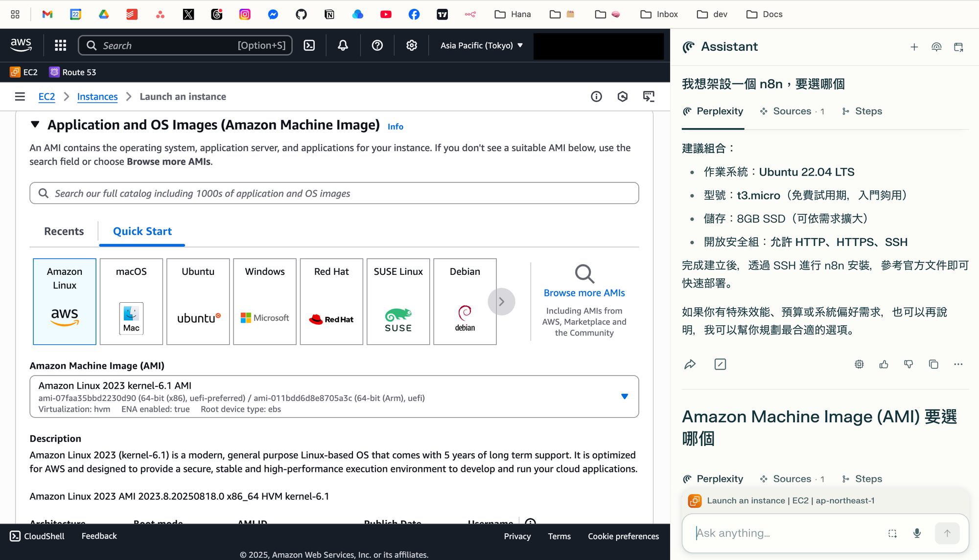Thumbs down the assistant answer
This screenshot has height=560, width=979.
909,364
